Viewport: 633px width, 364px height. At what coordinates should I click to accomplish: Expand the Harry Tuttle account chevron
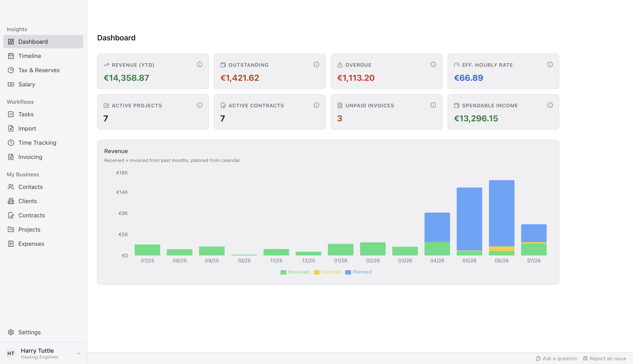pyautogui.click(x=78, y=353)
